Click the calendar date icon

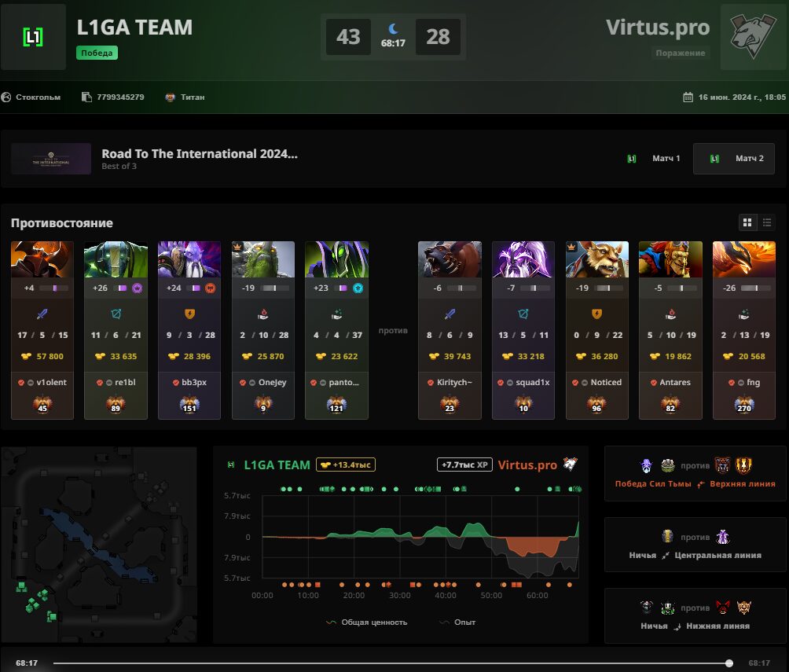[x=688, y=97]
